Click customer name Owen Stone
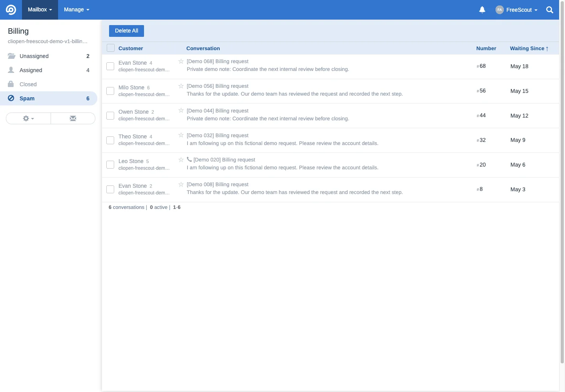This screenshot has height=392, width=565. (133, 112)
